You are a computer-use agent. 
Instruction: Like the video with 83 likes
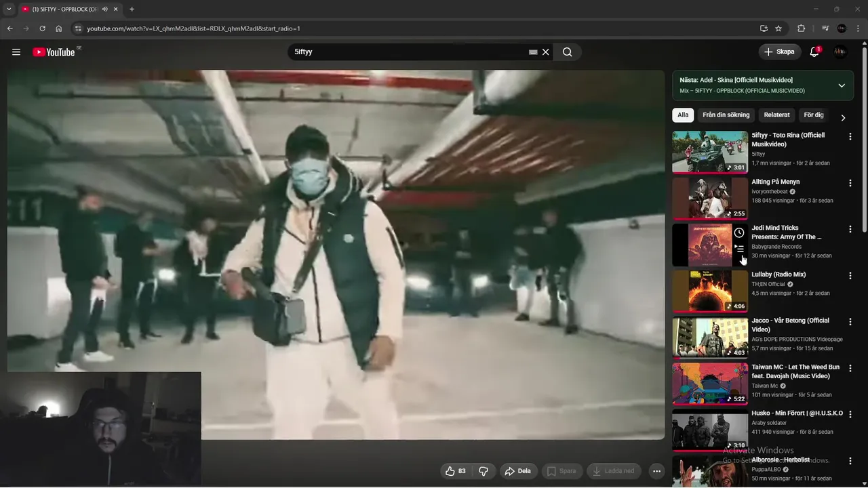point(455,471)
